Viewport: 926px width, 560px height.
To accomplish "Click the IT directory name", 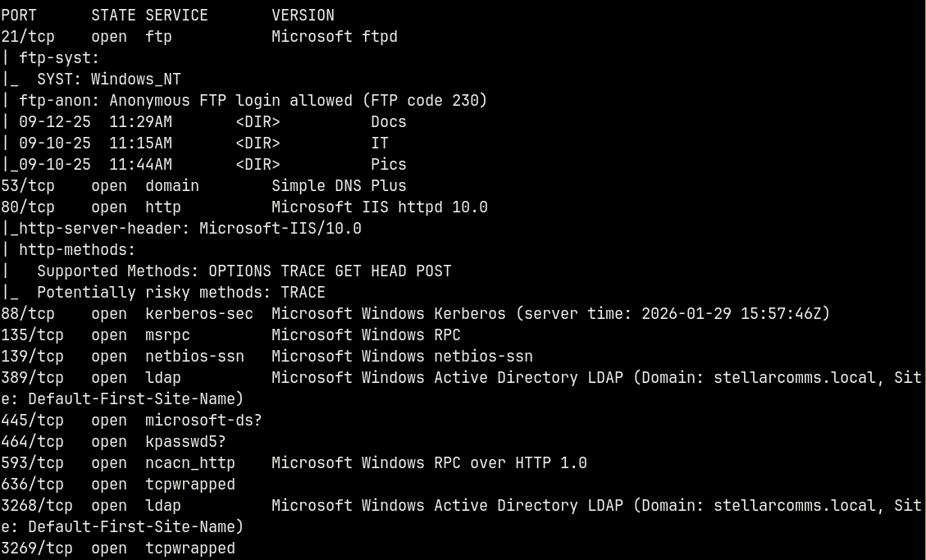I will coord(380,143).
